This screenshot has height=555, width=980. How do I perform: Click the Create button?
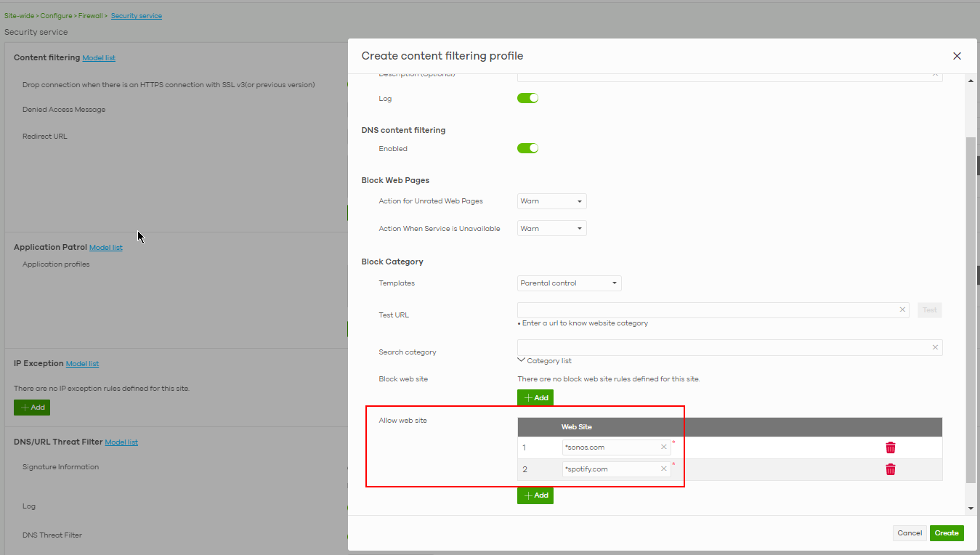[947, 532]
